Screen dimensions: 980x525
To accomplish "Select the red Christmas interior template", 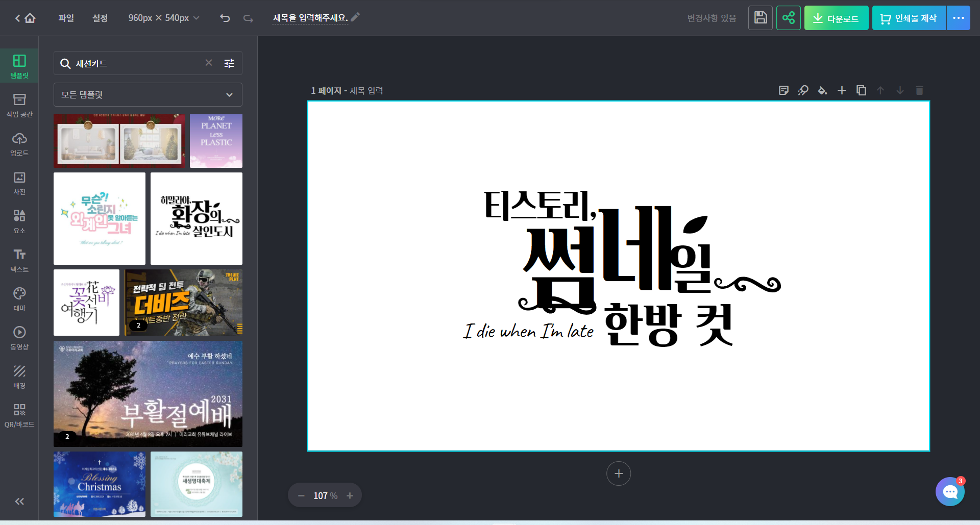I will 120,141.
